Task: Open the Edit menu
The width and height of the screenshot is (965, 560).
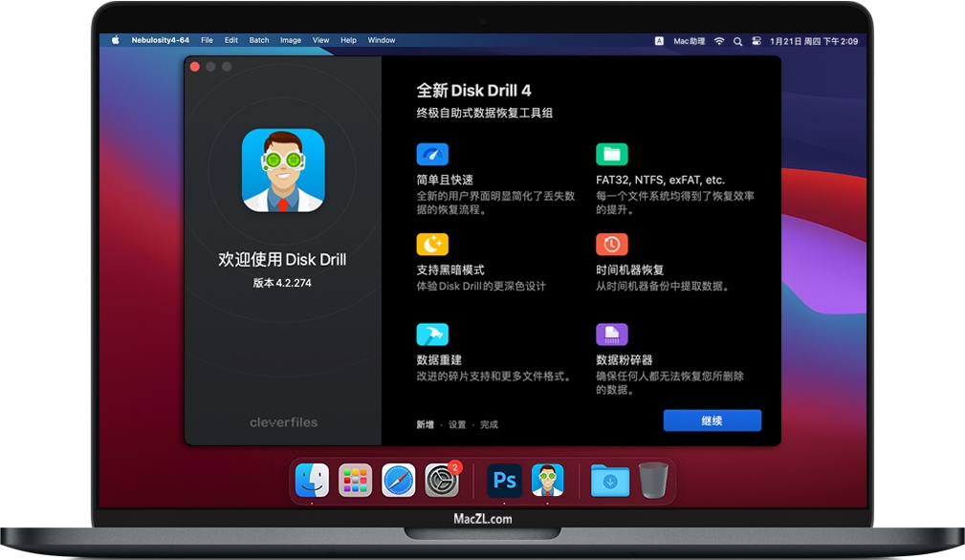Action: [x=230, y=40]
